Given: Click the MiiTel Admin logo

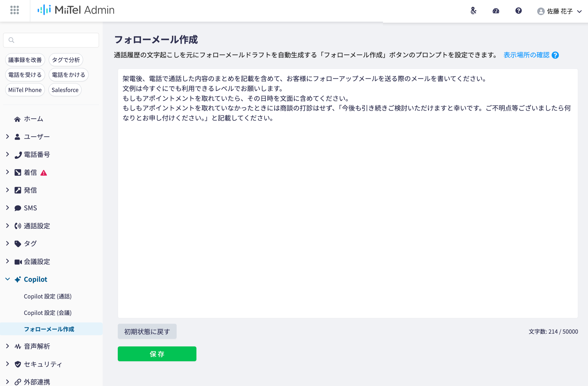Looking at the screenshot, I should pos(76,10).
